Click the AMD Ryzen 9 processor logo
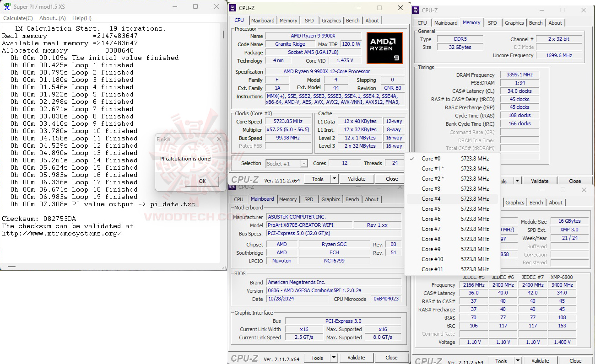 point(384,48)
